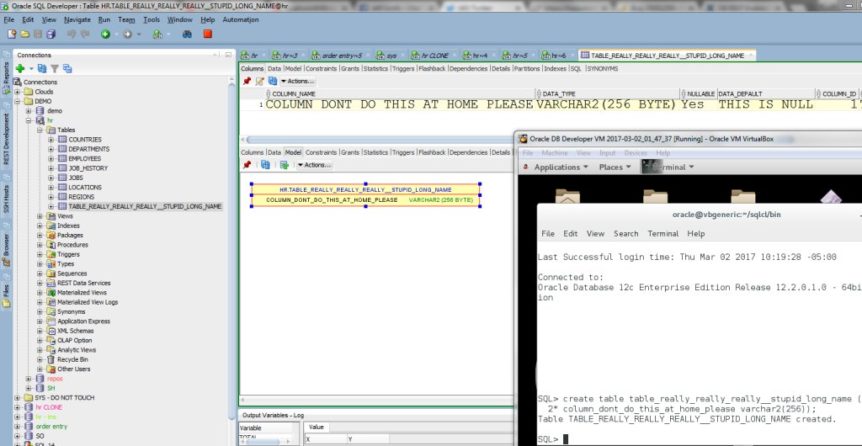The image size is (862, 446).
Task: Click the Open folder icon in main toolbar
Action: [24, 34]
